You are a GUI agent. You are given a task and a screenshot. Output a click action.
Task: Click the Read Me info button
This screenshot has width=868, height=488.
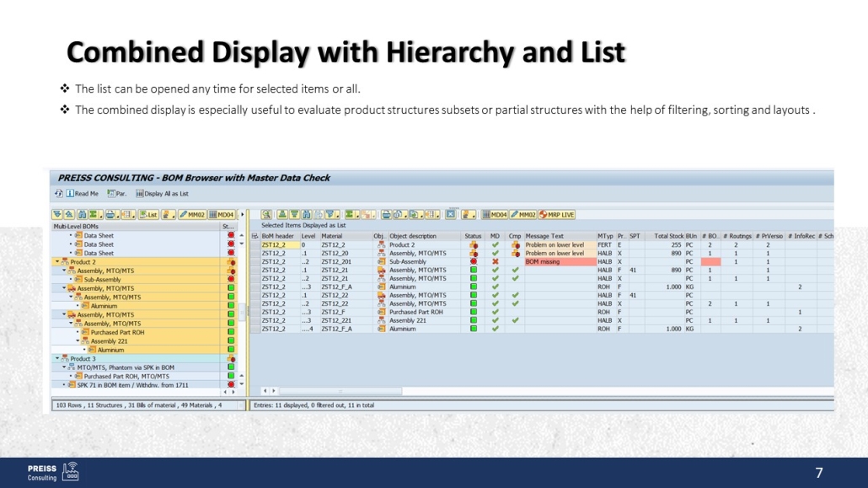(x=82, y=194)
